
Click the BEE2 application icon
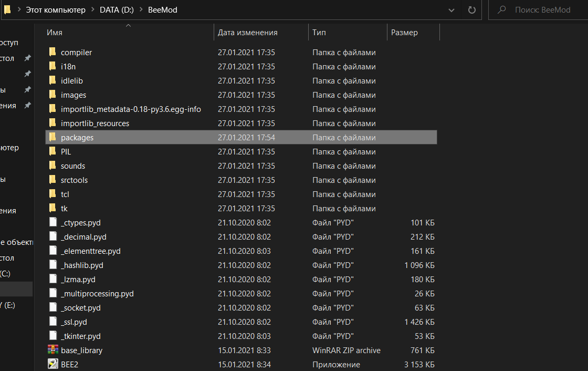click(x=52, y=364)
